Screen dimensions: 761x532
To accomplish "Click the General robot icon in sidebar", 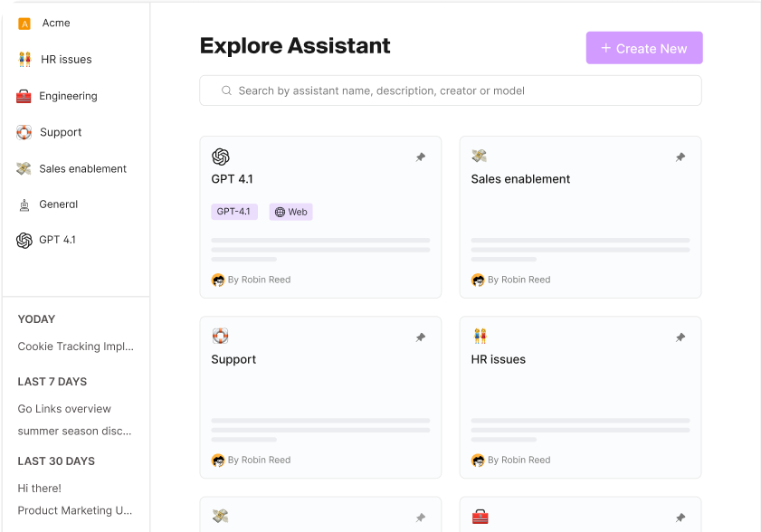I will 24,204.
